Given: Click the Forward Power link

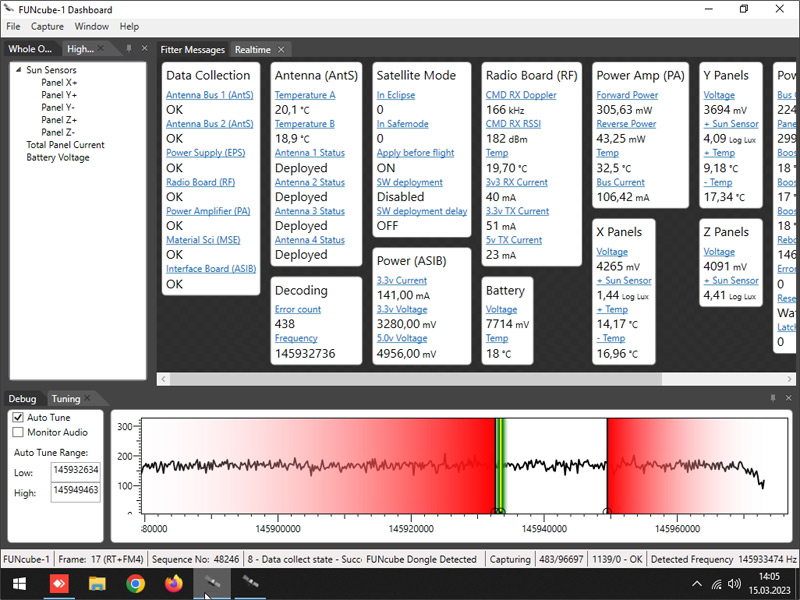Looking at the screenshot, I should tap(627, 95).
